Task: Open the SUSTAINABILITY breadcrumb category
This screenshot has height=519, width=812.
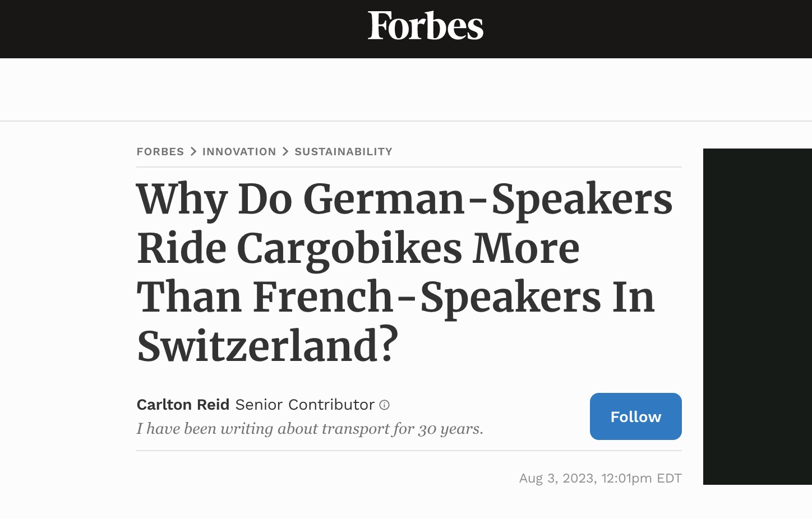Action: coord(343,151)
